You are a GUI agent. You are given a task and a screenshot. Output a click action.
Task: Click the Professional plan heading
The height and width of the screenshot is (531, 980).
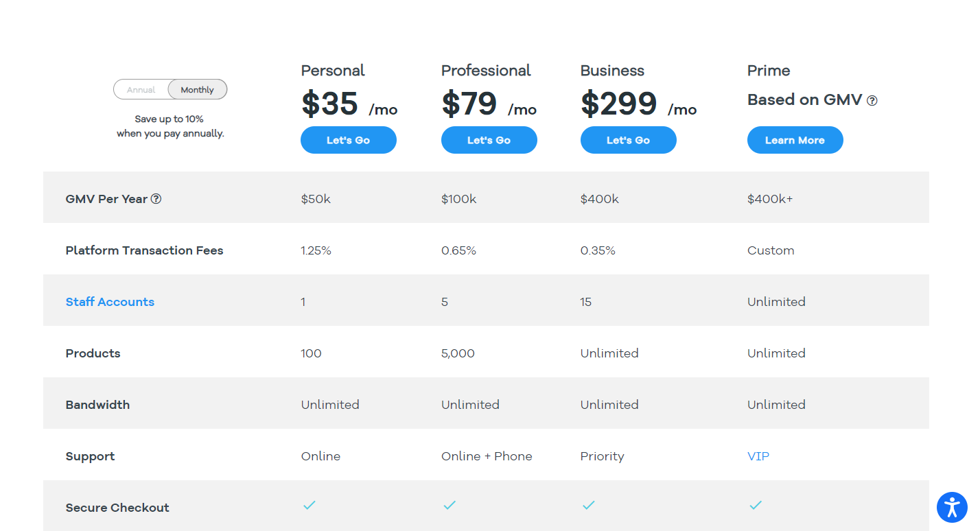(486, 71)
